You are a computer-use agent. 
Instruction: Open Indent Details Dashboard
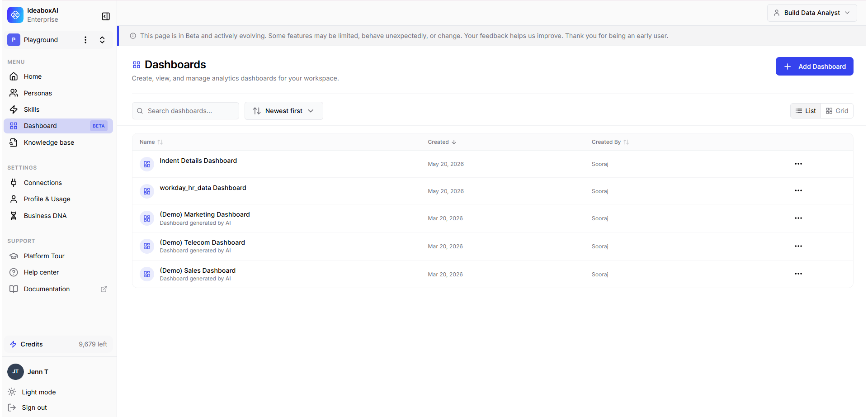click(198, 161)
